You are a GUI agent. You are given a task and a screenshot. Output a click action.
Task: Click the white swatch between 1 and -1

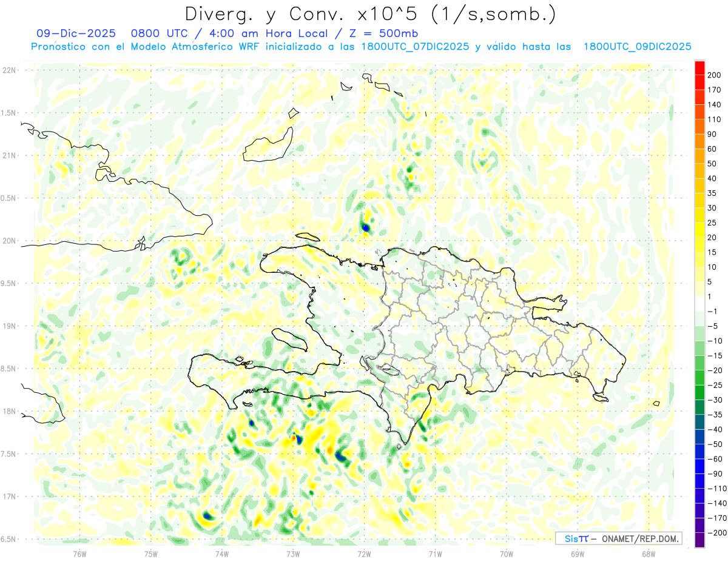click(x=699, y=304)
